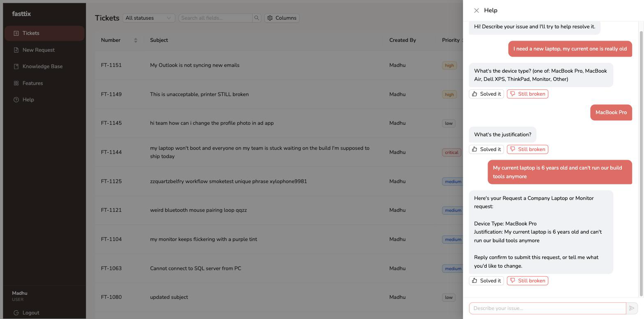644x319 pixels.
Task: Open ticket about printer STILL broken
Action: click(199, 94)
